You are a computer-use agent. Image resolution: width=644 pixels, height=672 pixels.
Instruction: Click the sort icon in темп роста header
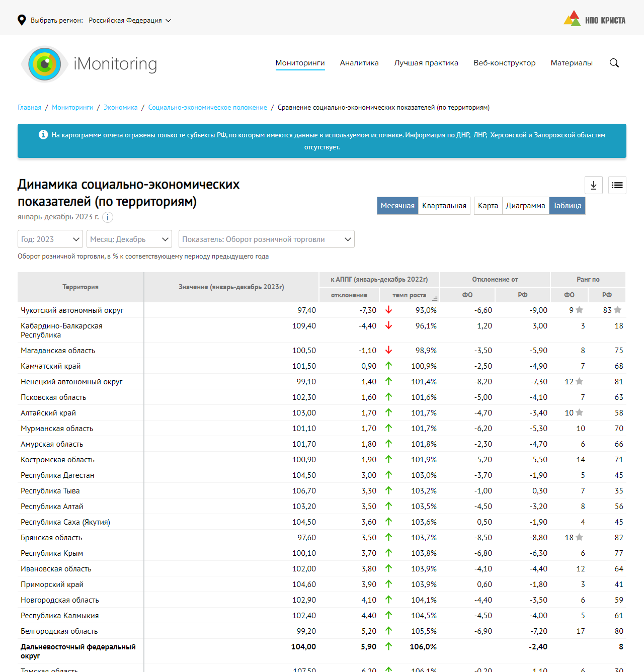(x=435, y=298)
